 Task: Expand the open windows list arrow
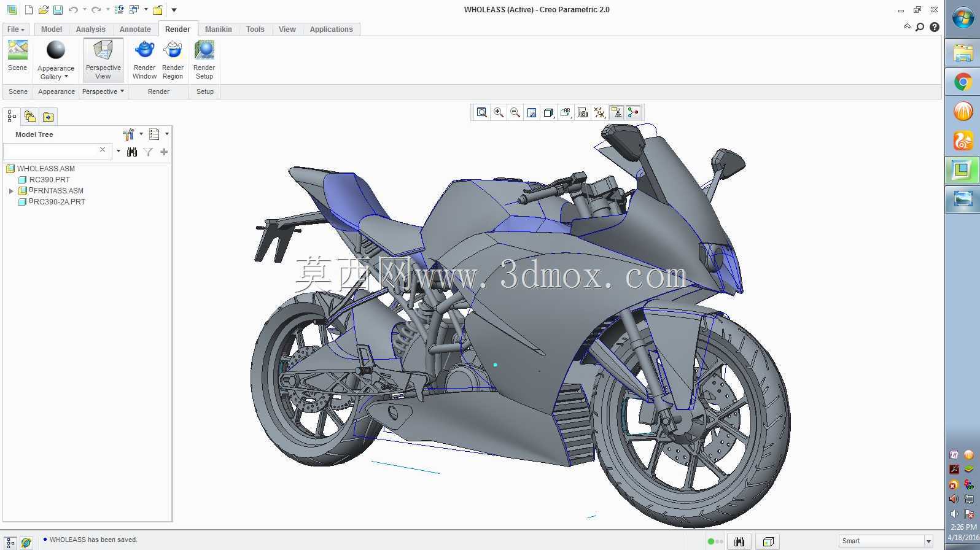(146, 10)
